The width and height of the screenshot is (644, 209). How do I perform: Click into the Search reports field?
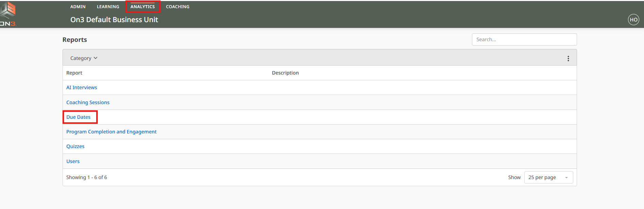point(524,39)
